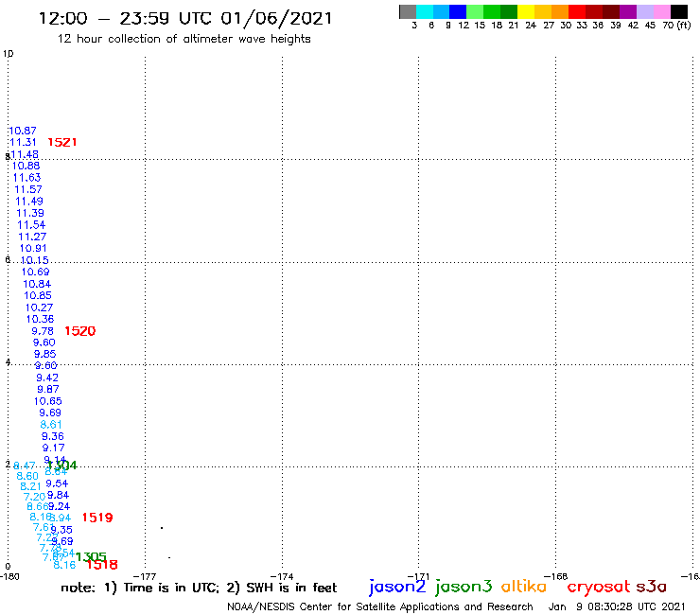The height and width of the screenshot is (615, 700).
Task: Click the wave height value 9.87
Action: 48,390
